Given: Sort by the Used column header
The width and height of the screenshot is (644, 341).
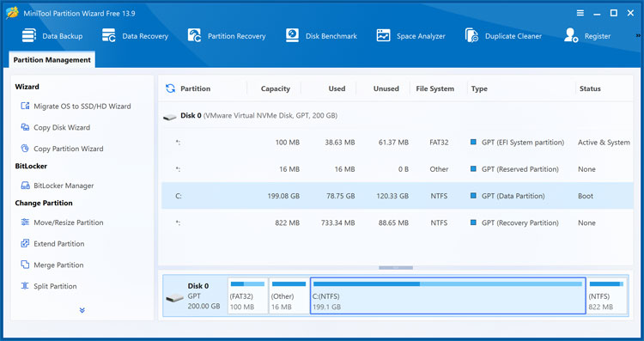Looking at the screenshot, I should point(337,88).
